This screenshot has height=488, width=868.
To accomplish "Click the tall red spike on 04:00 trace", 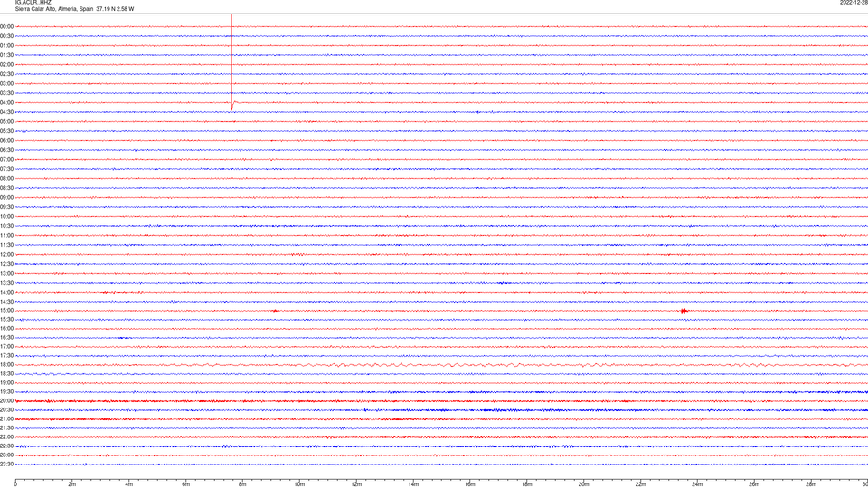I will (232, 62).
